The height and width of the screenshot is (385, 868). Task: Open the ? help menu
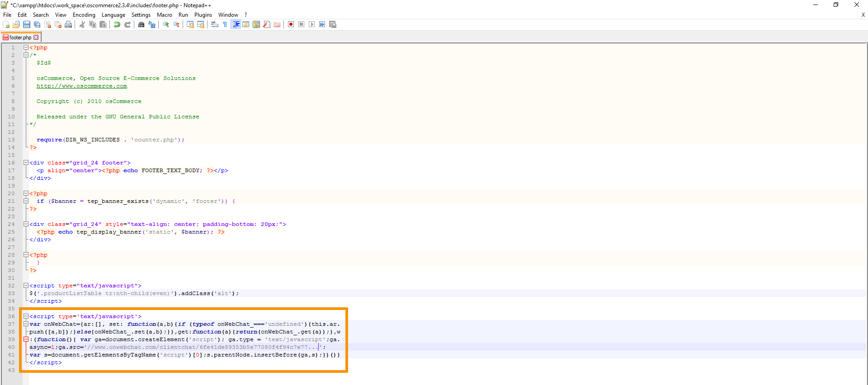[246, 15]
